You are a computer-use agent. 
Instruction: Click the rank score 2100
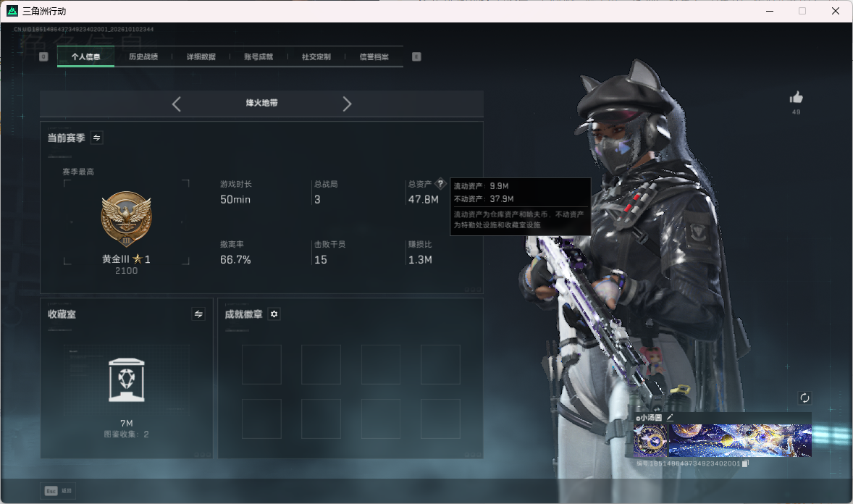pyautogui.click(x=126, y=271)
